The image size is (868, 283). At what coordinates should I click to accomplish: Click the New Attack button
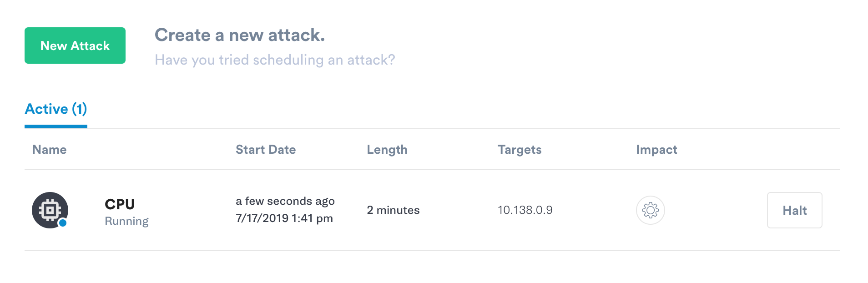[75, 45]
